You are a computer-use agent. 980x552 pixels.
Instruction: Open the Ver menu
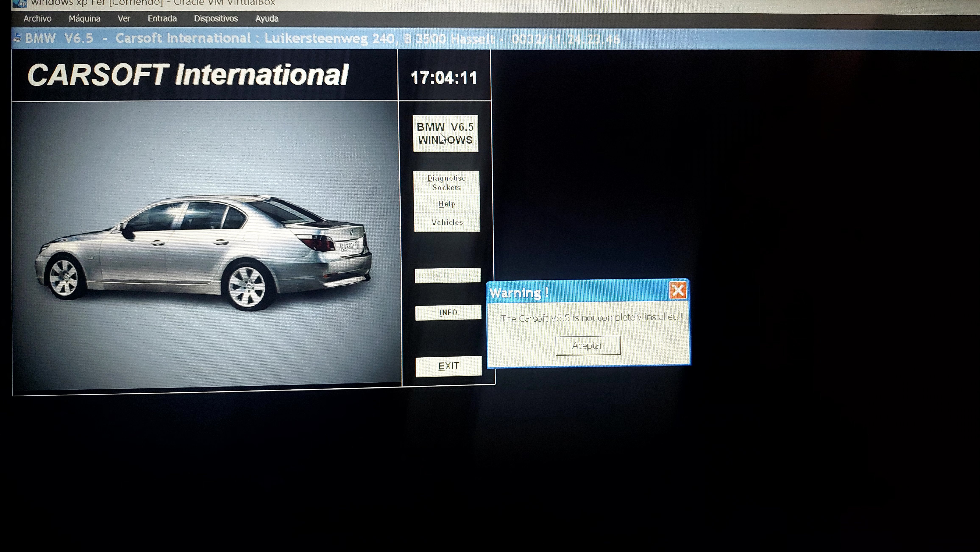point(124,19)
